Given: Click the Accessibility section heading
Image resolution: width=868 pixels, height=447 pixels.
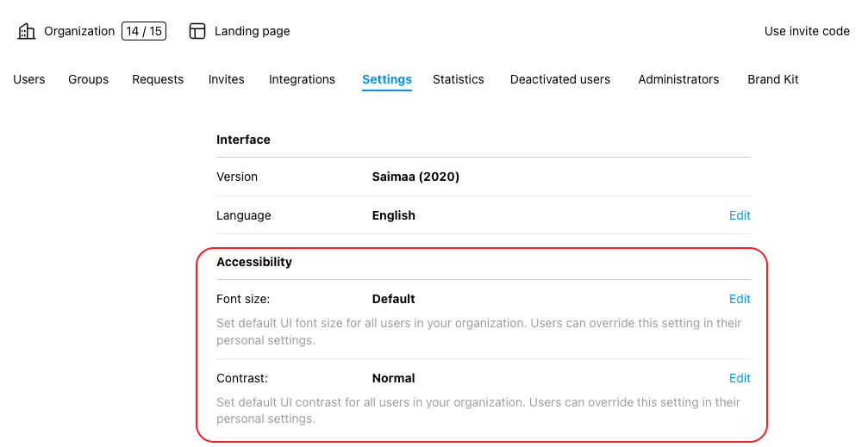Looking at the screenshot, I should pos(254,262).
